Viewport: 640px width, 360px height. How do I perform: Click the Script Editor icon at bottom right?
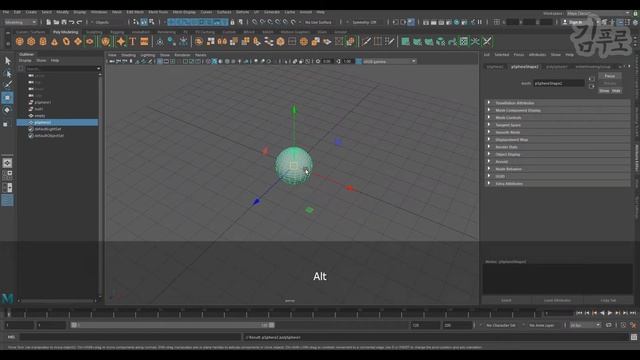point(633,337)
